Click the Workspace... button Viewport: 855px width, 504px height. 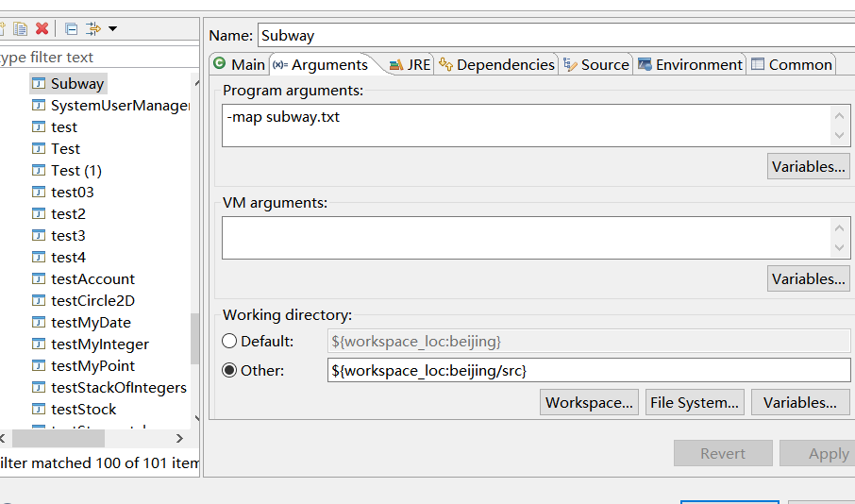590,402
